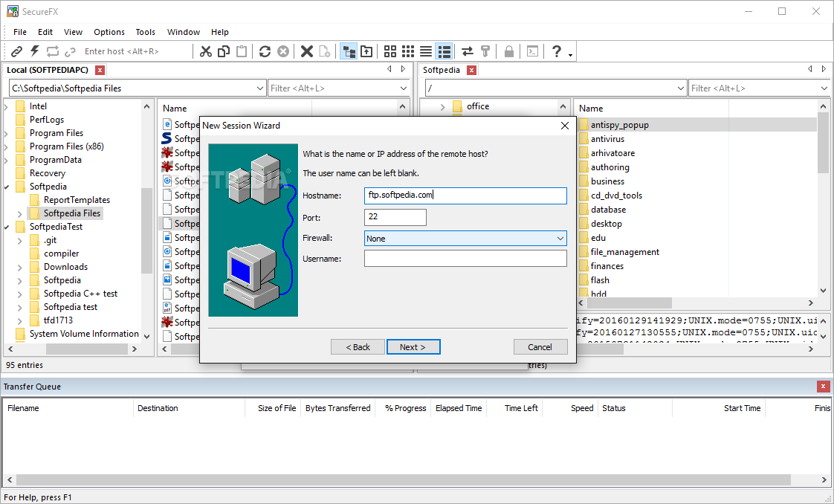Image resolution: width=834 pixels, height=504 pixels.
Task: Close the New Session Wizard dialog
Action: (565, 126)
